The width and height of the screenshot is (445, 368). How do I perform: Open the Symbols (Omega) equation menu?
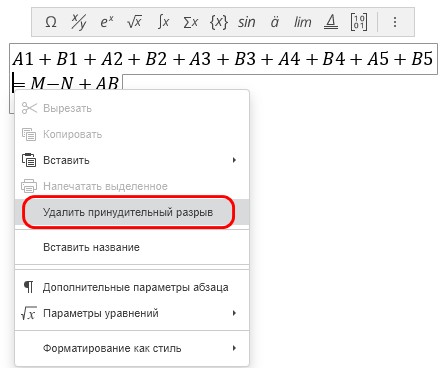click(x=51, y=22)
